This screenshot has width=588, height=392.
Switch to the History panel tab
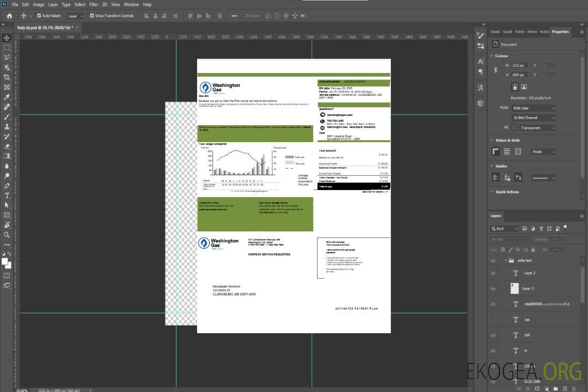coord(532,32)
